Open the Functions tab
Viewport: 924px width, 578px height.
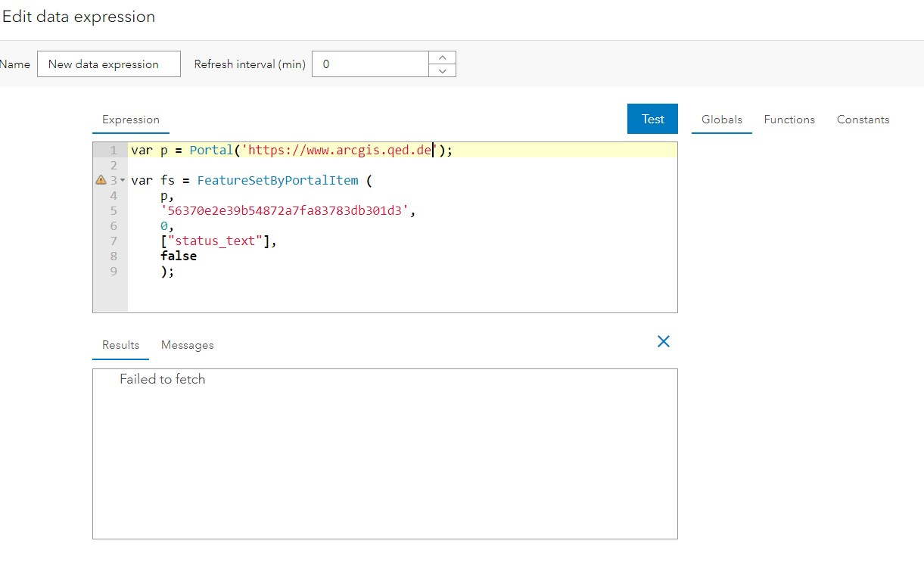tap(789, 120)
